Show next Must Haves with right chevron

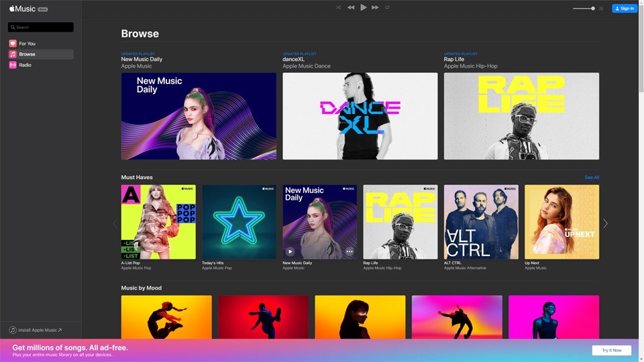click(x=605, y=224)
